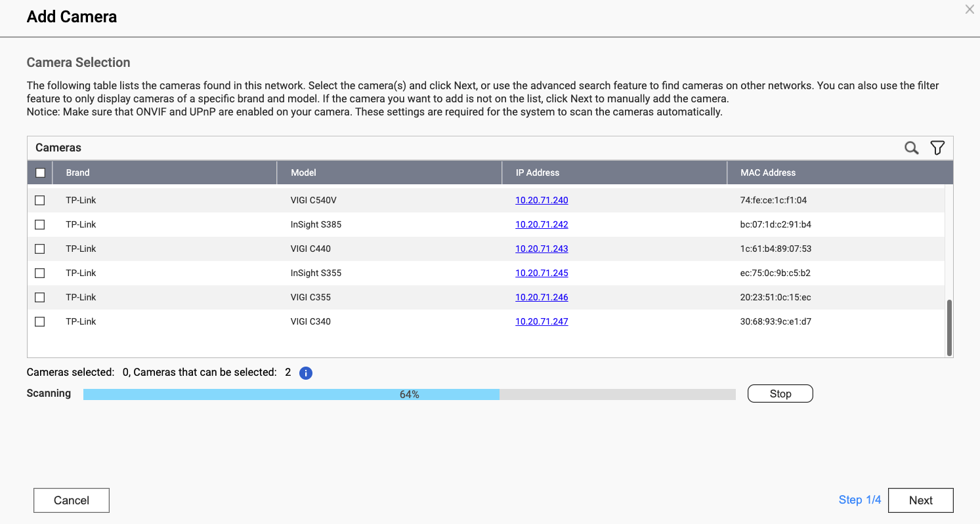Close the Add Camera dialog

point(969,10)
